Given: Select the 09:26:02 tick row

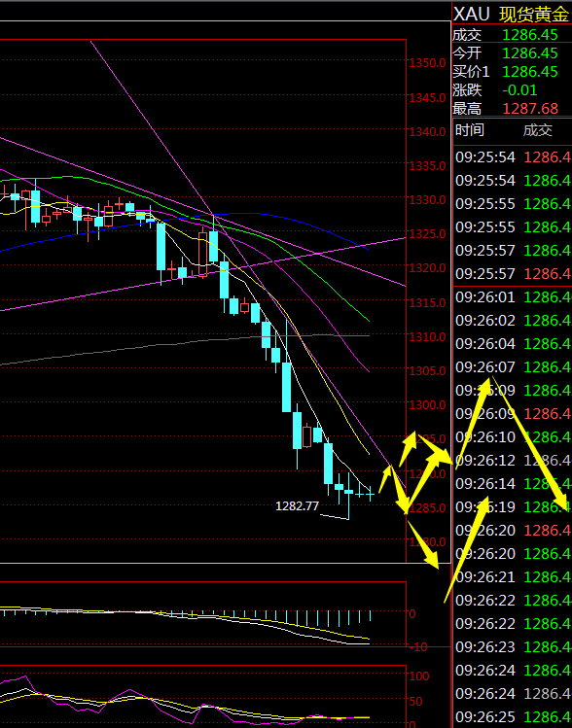Looking at the screenshot, I should pos(513,321).
